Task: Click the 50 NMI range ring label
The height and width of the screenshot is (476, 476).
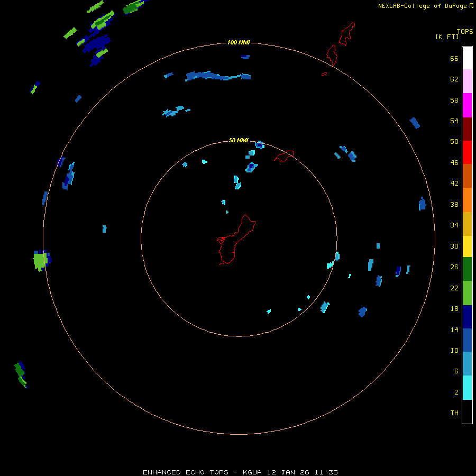Action: (239, 140)
